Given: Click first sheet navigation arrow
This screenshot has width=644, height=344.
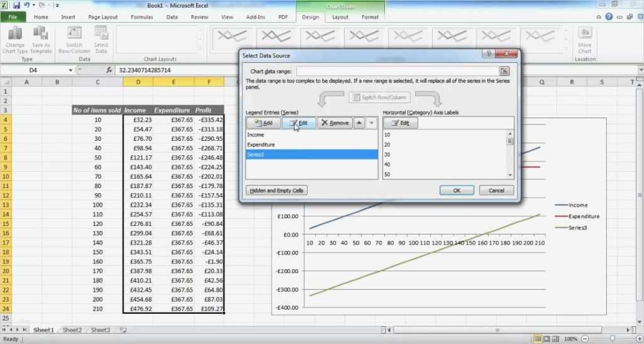Looking at the screenshot, I should 5,330.
